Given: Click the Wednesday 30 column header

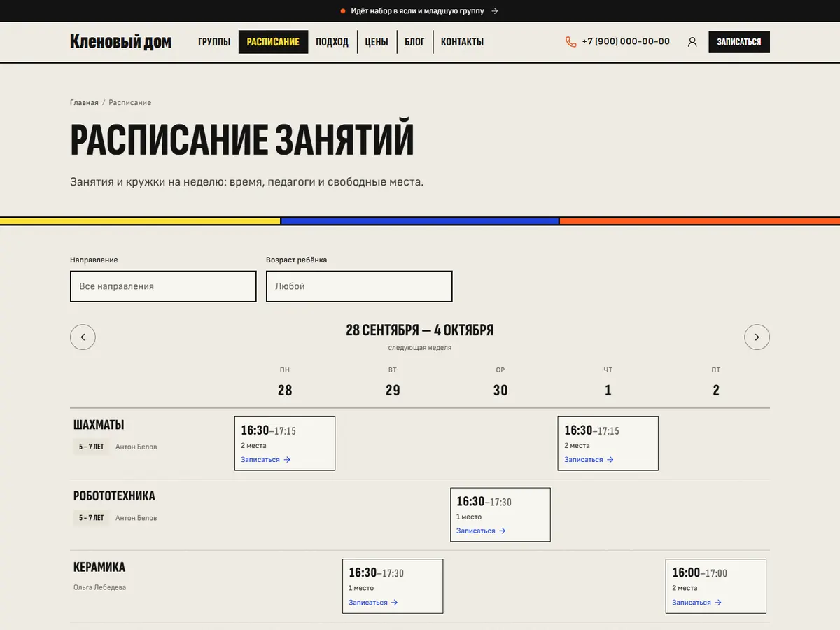Looking at the screenshot, I should tap(500, 382).
